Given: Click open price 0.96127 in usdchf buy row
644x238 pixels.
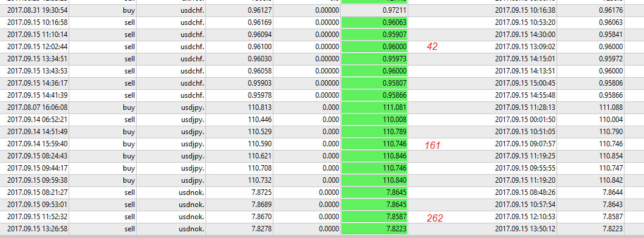Looking at the screenshot, I should [259, 10].
